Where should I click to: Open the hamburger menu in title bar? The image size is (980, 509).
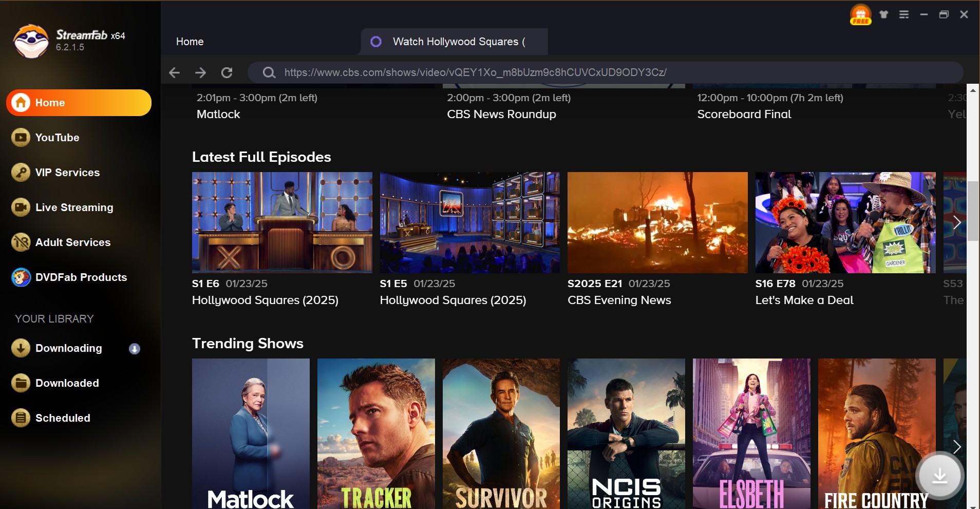click(904, 14)
